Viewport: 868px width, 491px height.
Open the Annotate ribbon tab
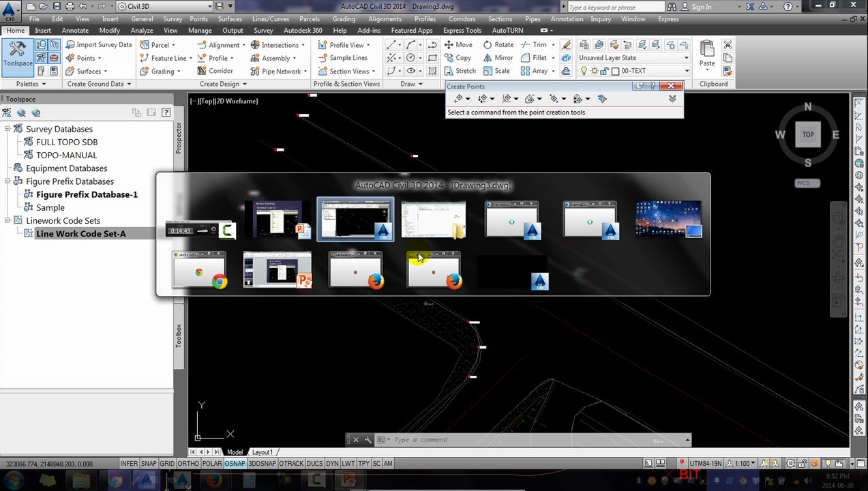pyautogui.click(x=75, y=31)
